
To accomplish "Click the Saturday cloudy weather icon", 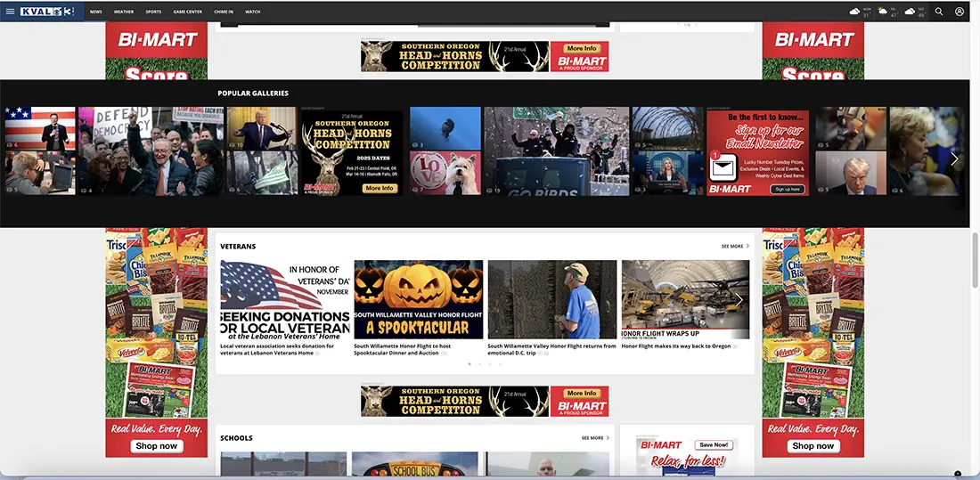I will coord(910,12).
